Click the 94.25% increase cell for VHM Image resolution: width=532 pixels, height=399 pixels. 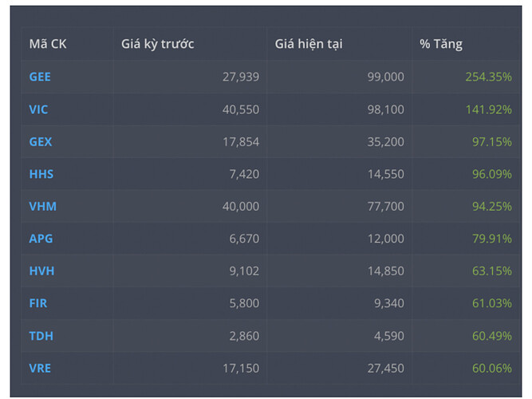491,206
